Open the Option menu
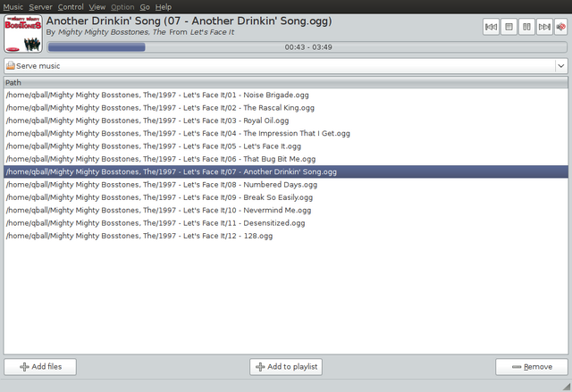Viewport: 572px width, 392px height. (x=122, y=7)
